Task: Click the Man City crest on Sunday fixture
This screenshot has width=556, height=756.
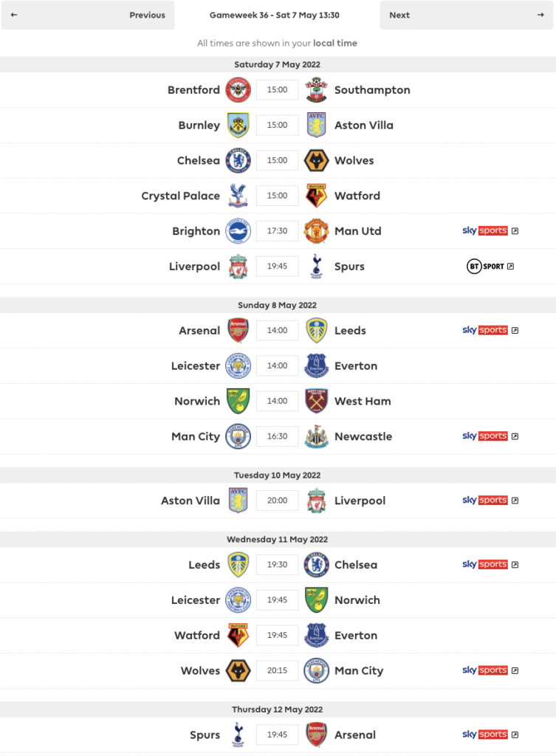Action: (238, 436)
